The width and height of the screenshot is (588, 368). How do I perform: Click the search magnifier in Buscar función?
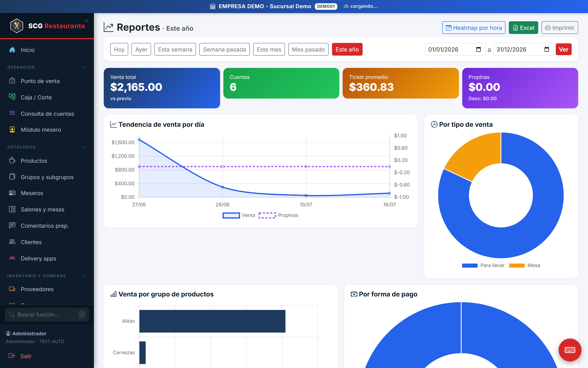[x=12, y=314]
